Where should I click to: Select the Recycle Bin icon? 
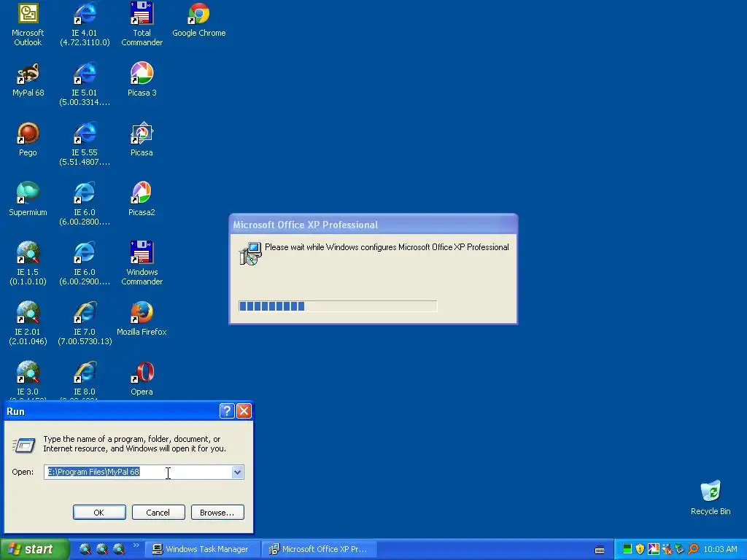click(711, 498)
